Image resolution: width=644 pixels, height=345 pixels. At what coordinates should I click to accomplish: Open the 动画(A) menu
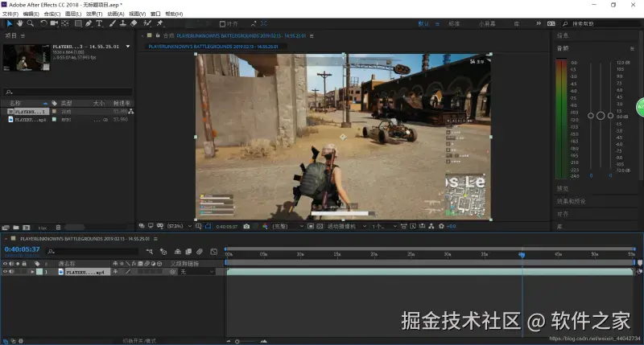click(x=116, y=14)
